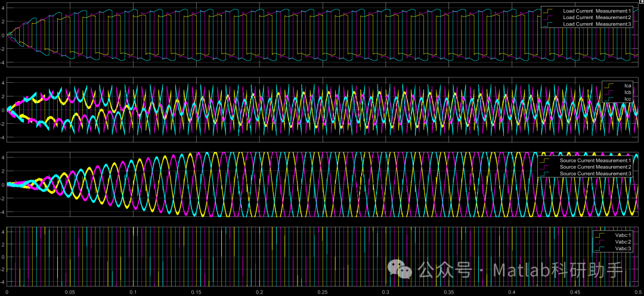Toggle the Source Current Measurement:2 legend entry
Image resolution: width=644 pixels, height=296 pixels.
586,167
